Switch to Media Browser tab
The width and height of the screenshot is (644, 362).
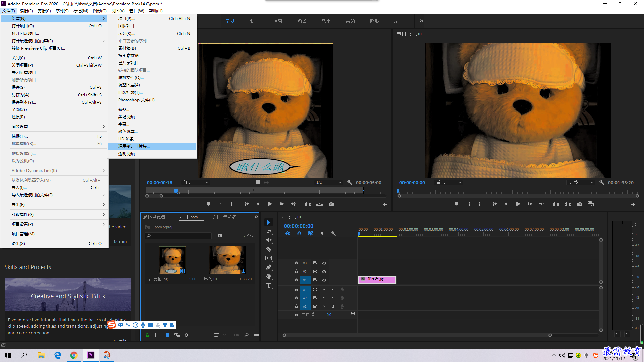(154, 217)
